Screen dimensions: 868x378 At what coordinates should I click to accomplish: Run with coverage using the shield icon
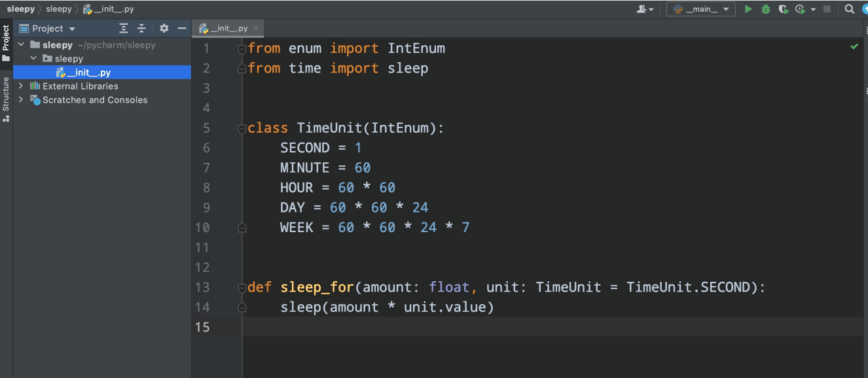click(782, 9)
